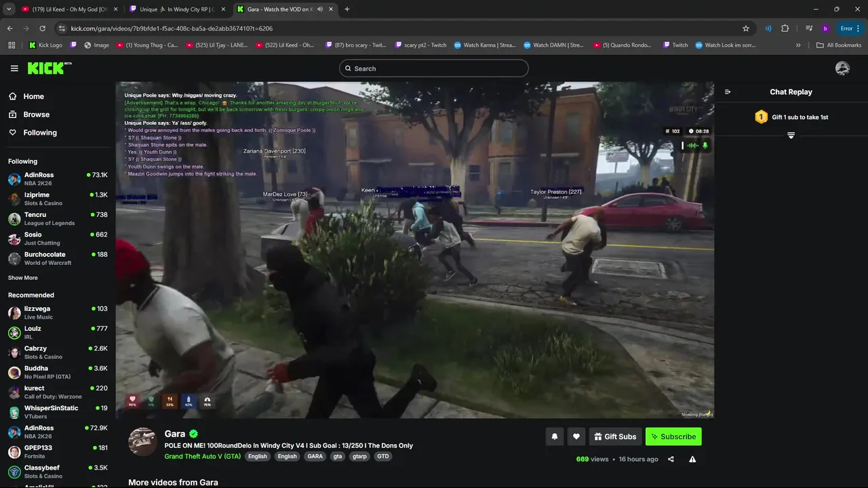Open Cabrzy Slots & Casino channel

coord(58,352)
